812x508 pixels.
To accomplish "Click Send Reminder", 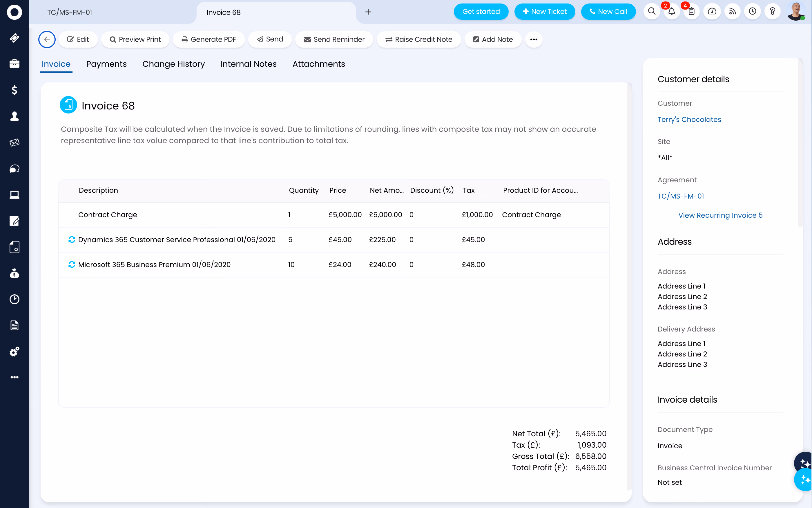I will [334, 39].
